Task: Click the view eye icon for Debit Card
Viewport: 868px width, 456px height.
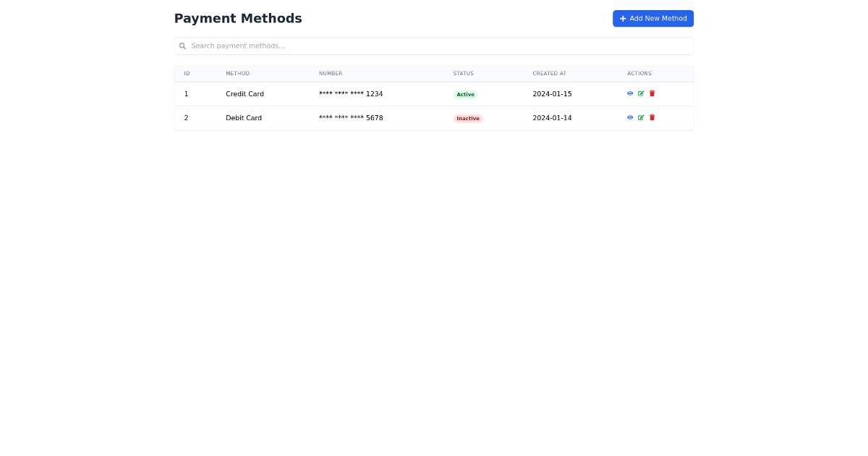Action: click(x=630, y=117)
